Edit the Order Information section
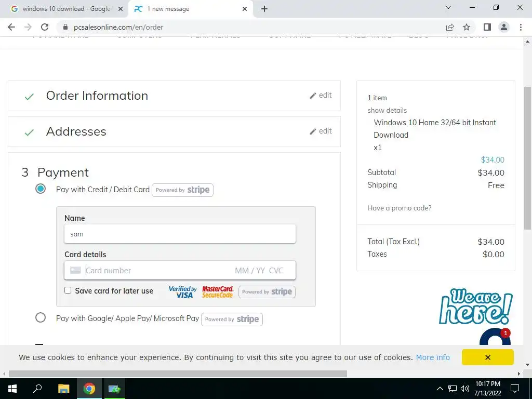The height and width of the screenshot is (399, 532). [321, 96]
